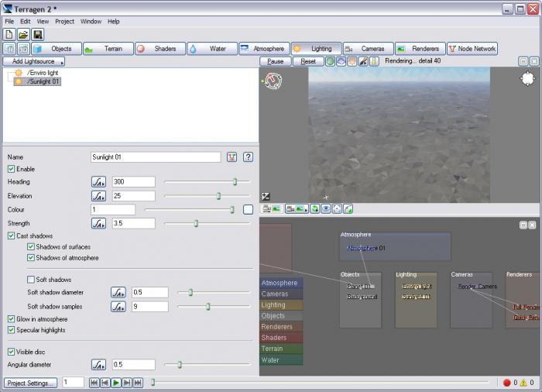Screen dimensions: 542x392
Task: Open the File menu
Action: point(9,22)
